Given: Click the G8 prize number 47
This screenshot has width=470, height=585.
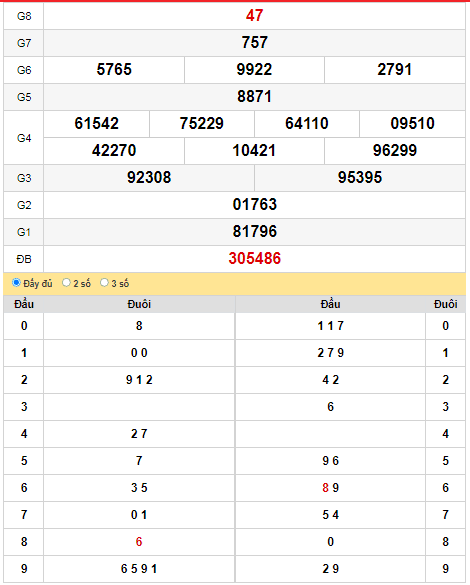Looking at the screenshot, I should (254, 16).
